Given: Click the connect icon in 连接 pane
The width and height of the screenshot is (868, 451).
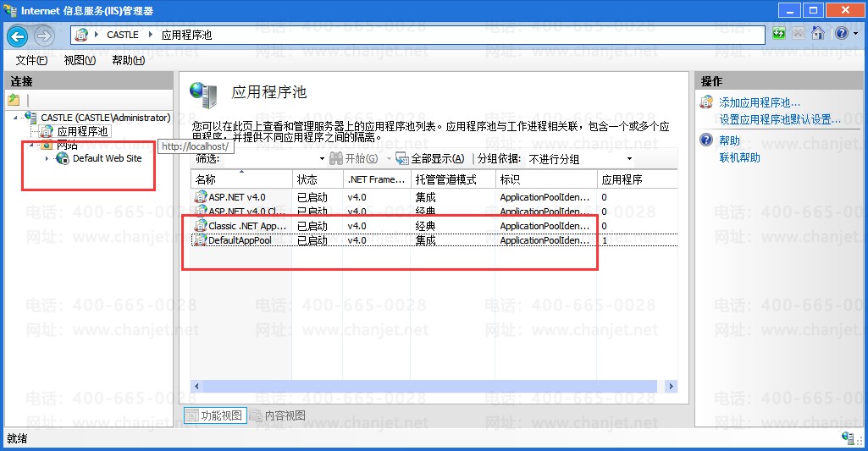Looking at the screenshot, I should pos(14,100).
